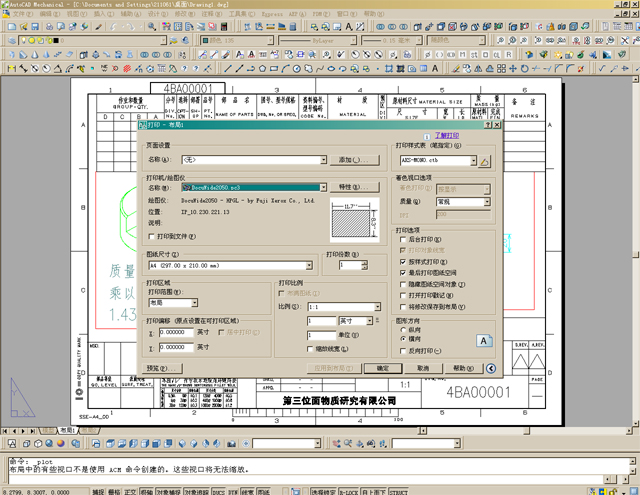The height and width of the screenshot is (495, 640).
Task: Select the Move tool in modify toolbar
Action: click(x=513, y=69)
